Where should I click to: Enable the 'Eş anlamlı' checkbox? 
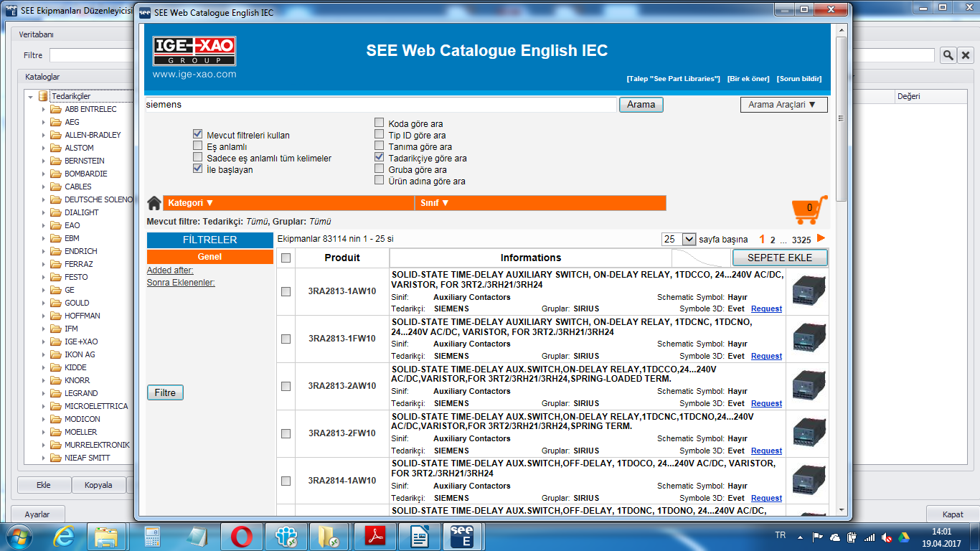coord(197,146)
